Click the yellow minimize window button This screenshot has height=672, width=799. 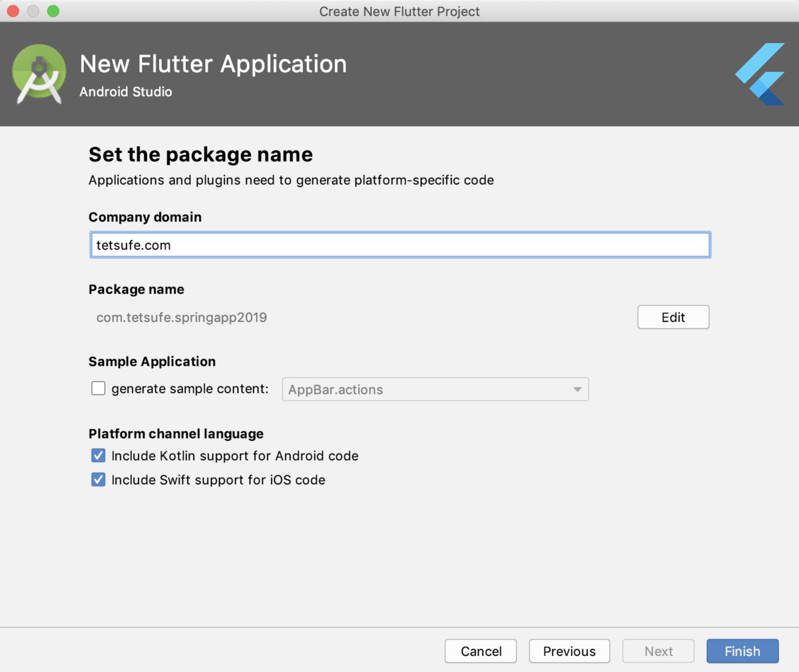click(x=33, y=11)
